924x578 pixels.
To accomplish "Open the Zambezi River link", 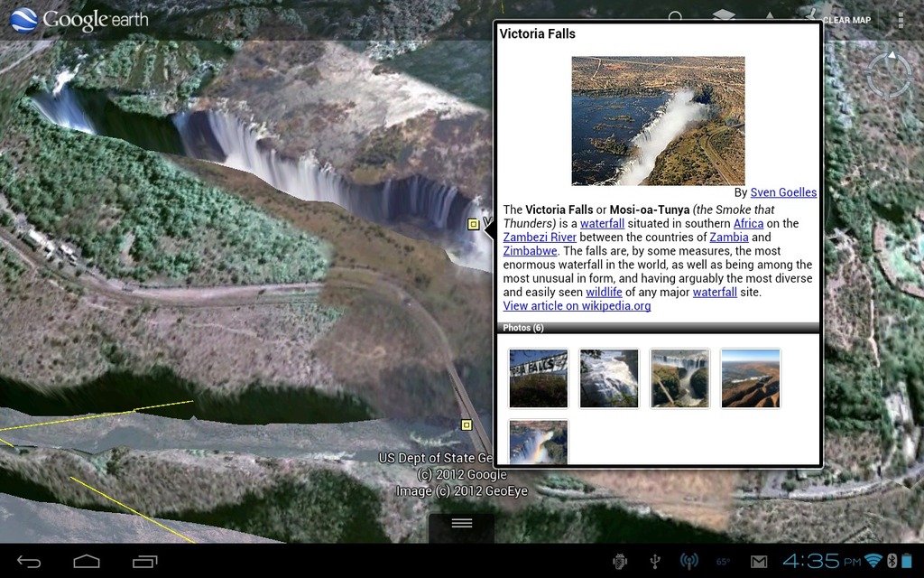I will point(540,238).
